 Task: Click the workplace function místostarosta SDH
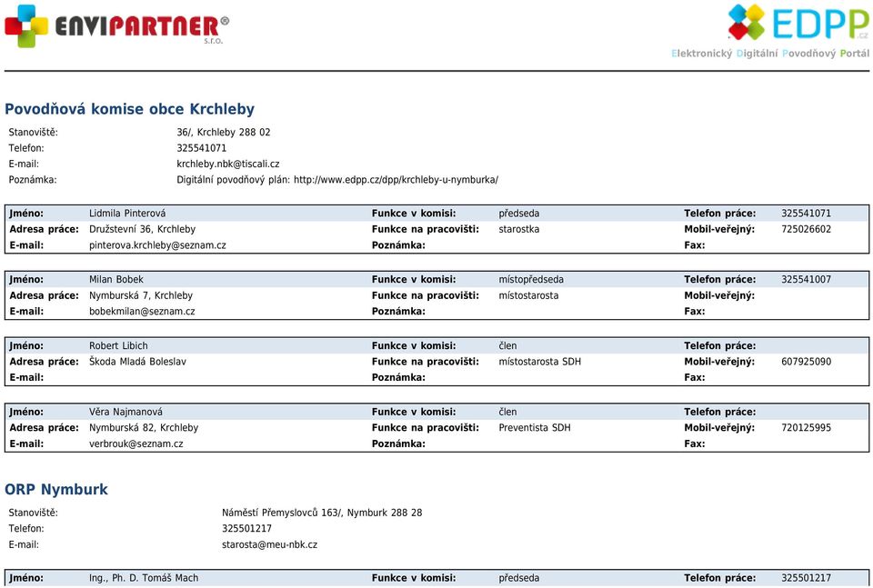[539, 362]
